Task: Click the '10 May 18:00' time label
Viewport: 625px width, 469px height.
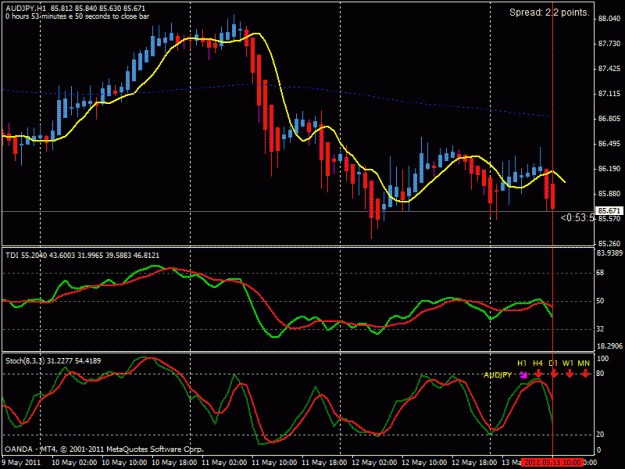Action: point(174,463)
